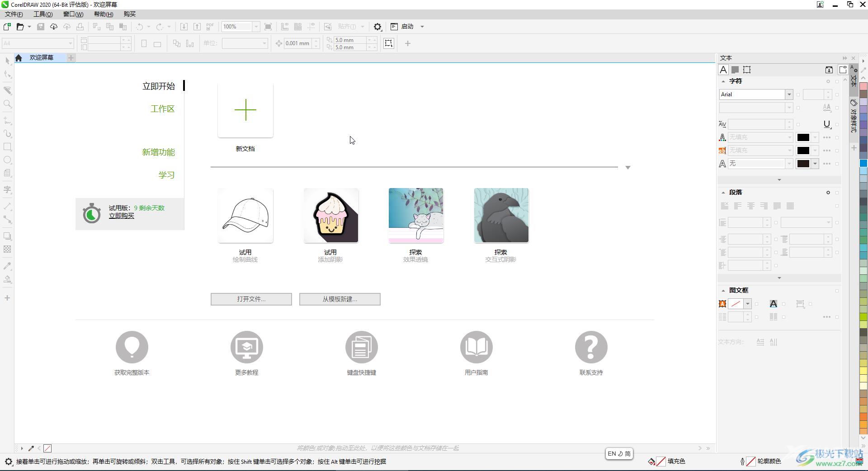The image size is (868, 471).
Task: Open the 启动 workspace dropdown arrow
Action: pyautogui.click(x=422, y=27)
